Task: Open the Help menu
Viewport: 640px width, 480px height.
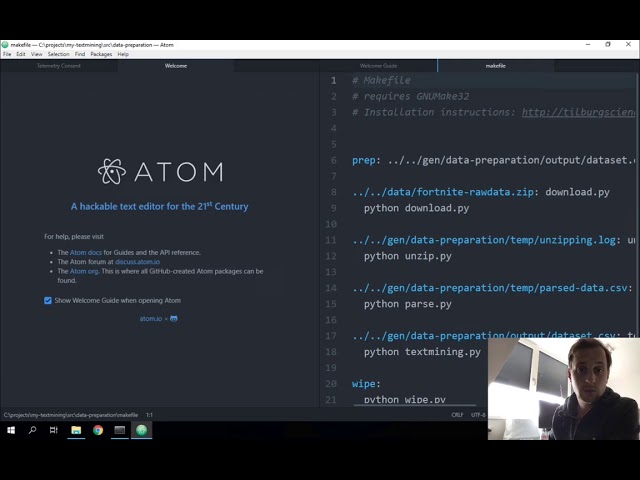Action: tap(123, 54)
